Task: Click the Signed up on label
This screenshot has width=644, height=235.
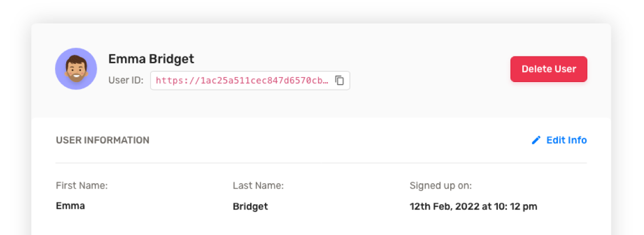Action: coord(441,186)
